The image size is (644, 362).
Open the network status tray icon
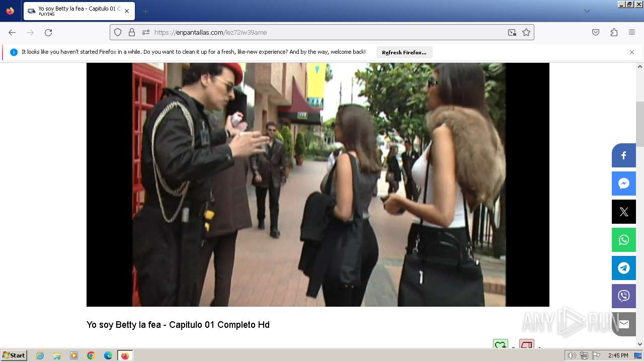pos(584,355)
